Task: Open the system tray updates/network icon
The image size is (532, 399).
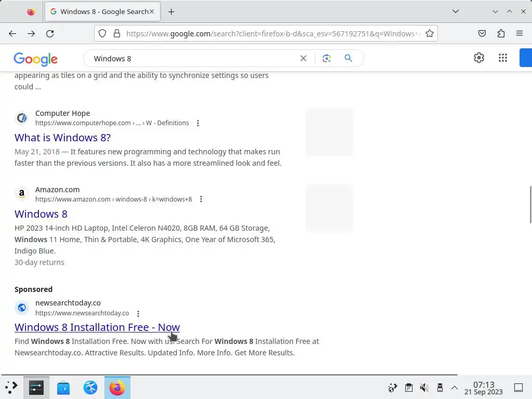Action: [x=393, y=388]
